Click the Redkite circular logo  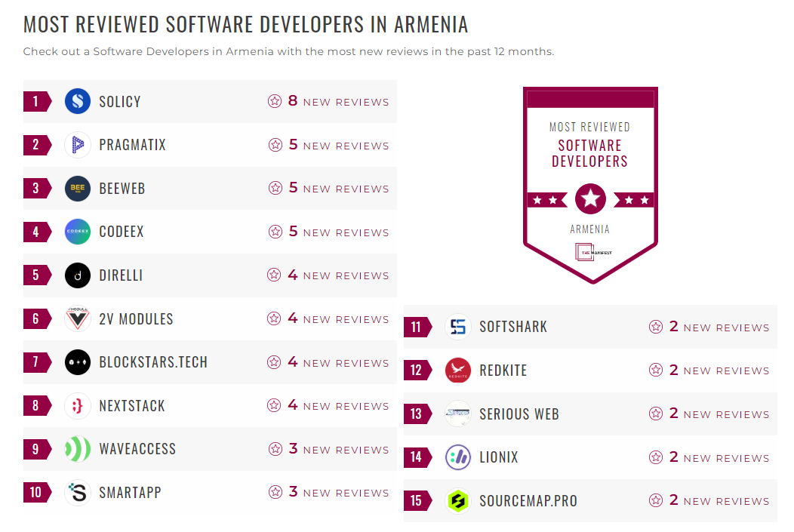tap(457, 370)
